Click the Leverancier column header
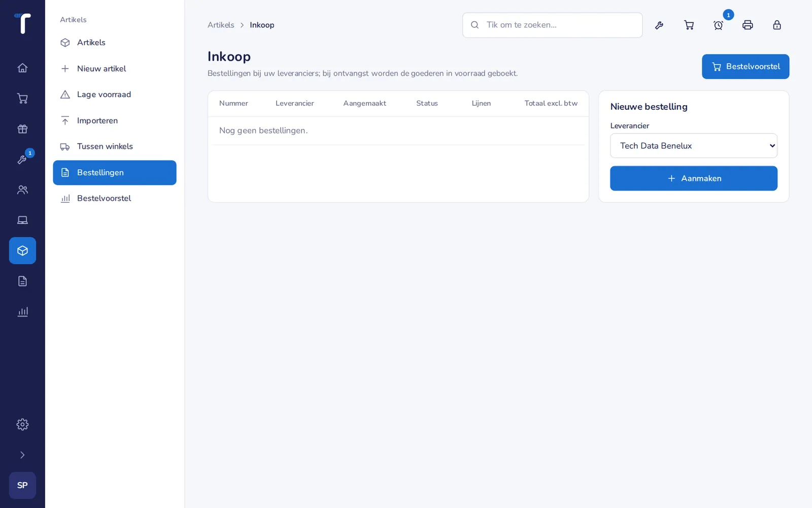This screenshot has width=812, height=508. coord(294,103)
